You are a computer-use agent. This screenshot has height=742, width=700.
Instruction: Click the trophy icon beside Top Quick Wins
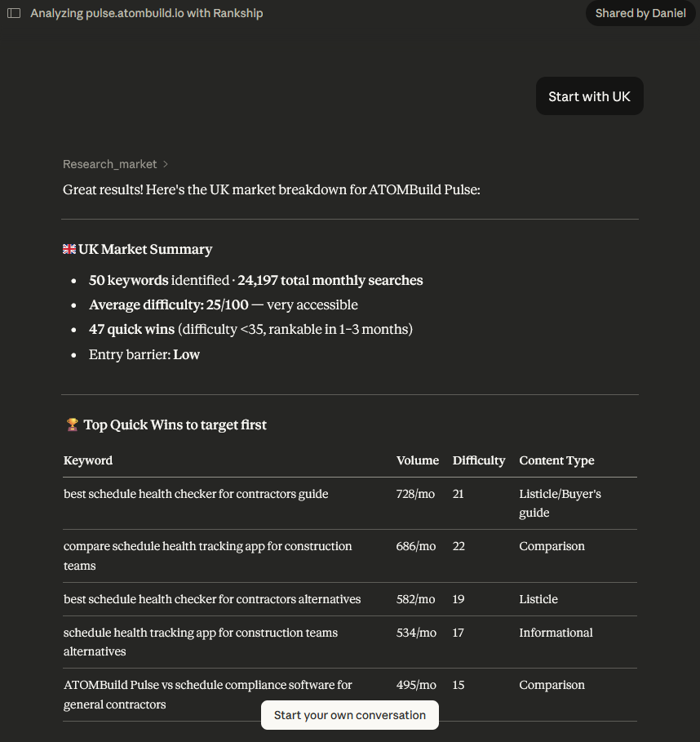click(x=72, y=424)
